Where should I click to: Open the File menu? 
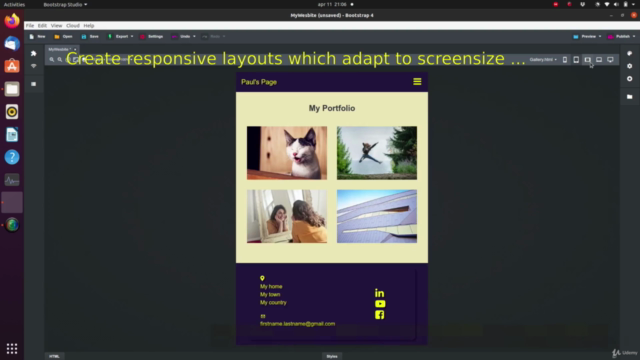30,25
